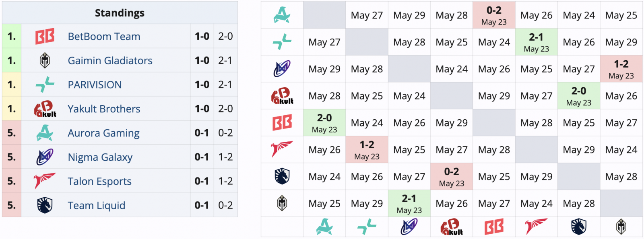Click the Talon Esports logo in standings

click(x=45, y=181)
